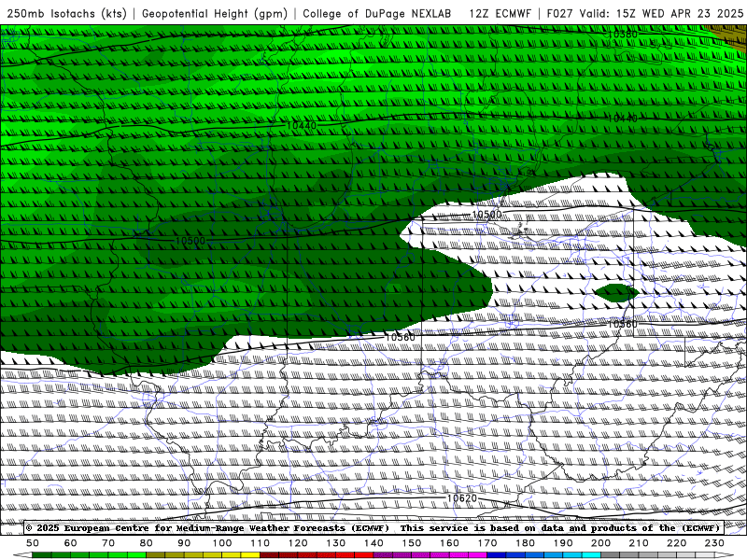Click the '170' value on the color scale
Image resolution: width=747 pixels, height=560 pixels.
[487, 543]
